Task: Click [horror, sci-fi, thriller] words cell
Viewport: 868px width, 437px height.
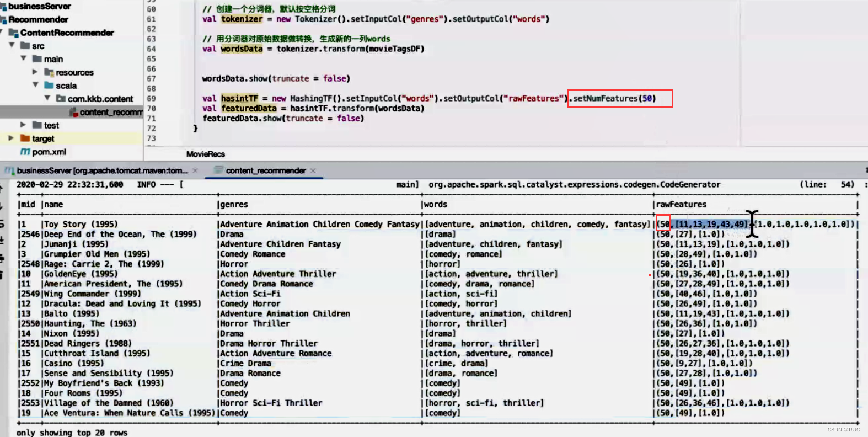Action: tap(484, 403)
